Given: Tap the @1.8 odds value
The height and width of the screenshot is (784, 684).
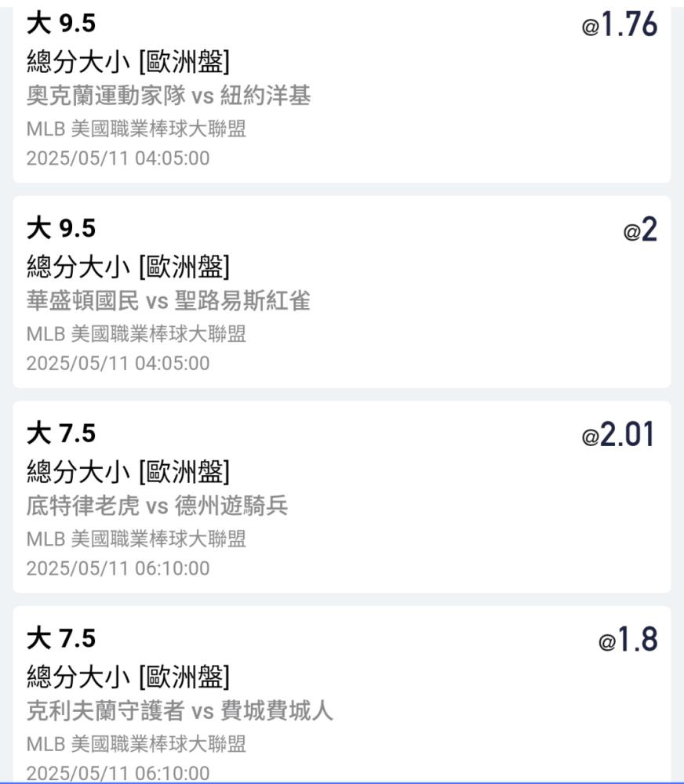Looking at the screenshot, I should pyautogui.click(x=628, y=640).
